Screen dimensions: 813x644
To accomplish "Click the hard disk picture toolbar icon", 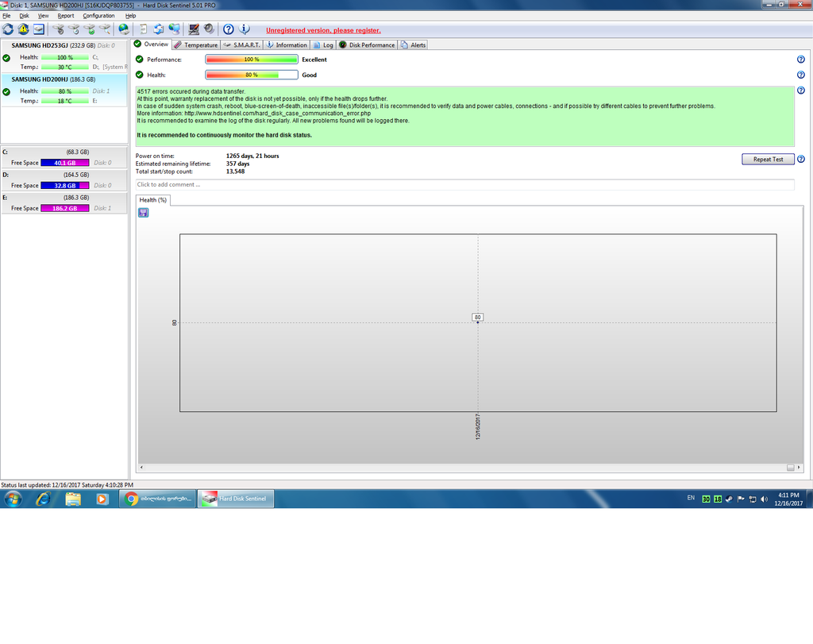I will pyautogui.click(x=39, y=29).
